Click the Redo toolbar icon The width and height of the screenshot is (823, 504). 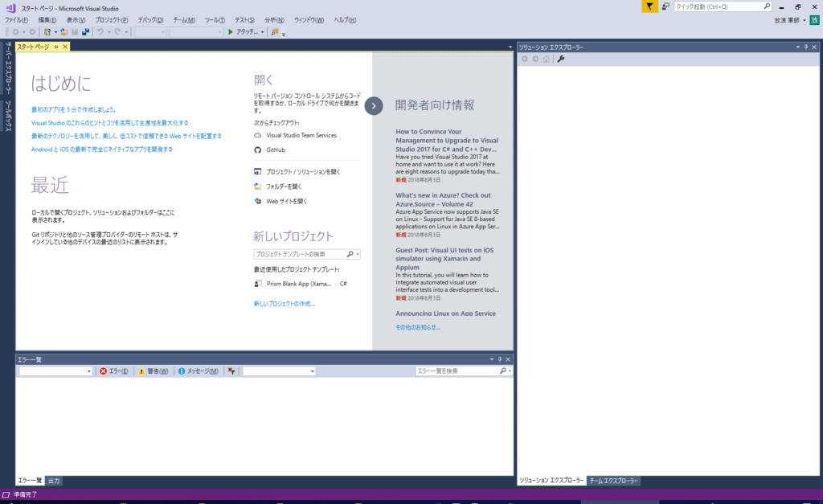click(117, 32)
